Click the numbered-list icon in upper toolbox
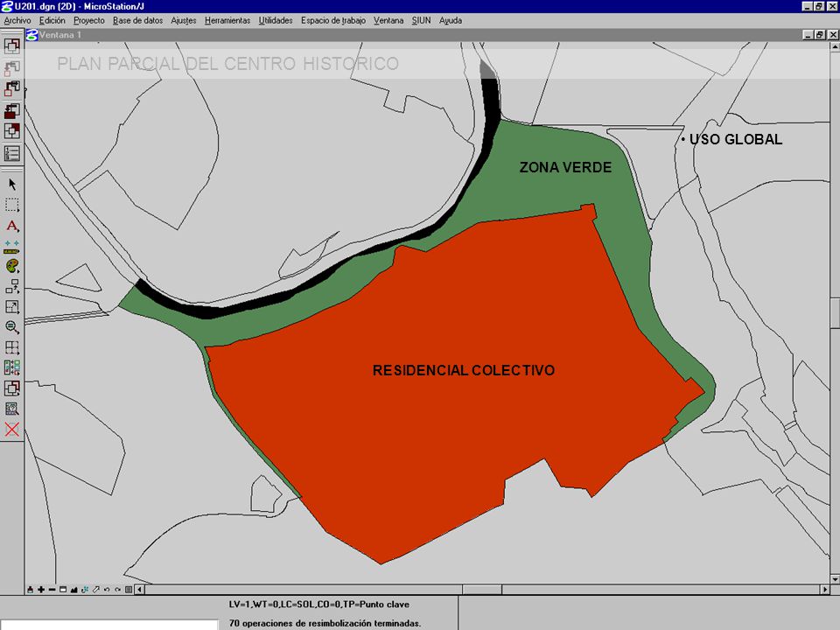 (11, 154)
